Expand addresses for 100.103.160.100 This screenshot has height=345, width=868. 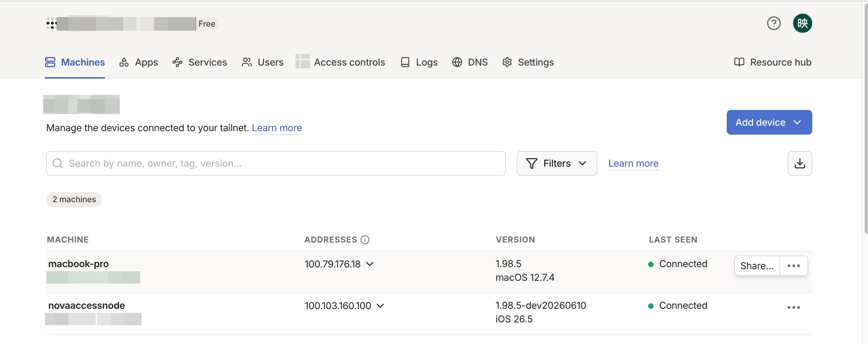(x=380, y=306)
